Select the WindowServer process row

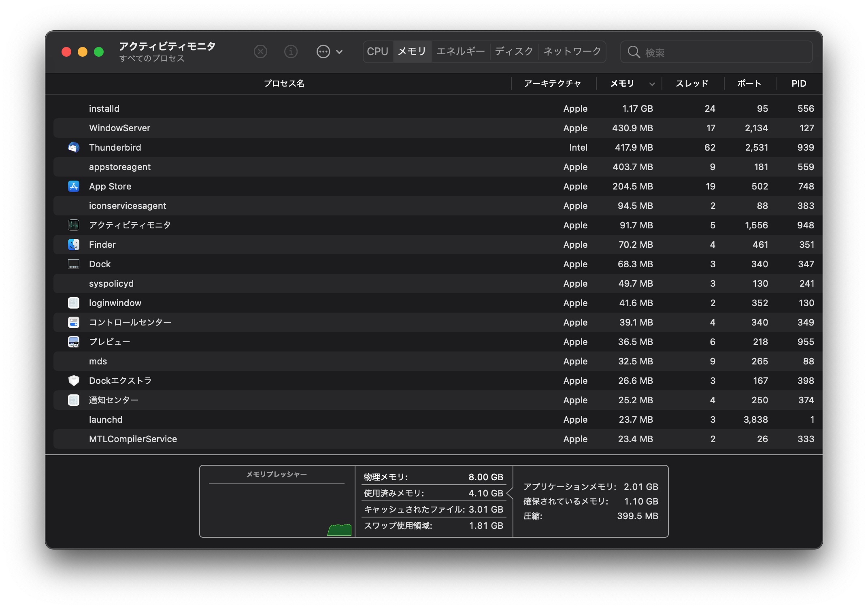tap(438, 128)
